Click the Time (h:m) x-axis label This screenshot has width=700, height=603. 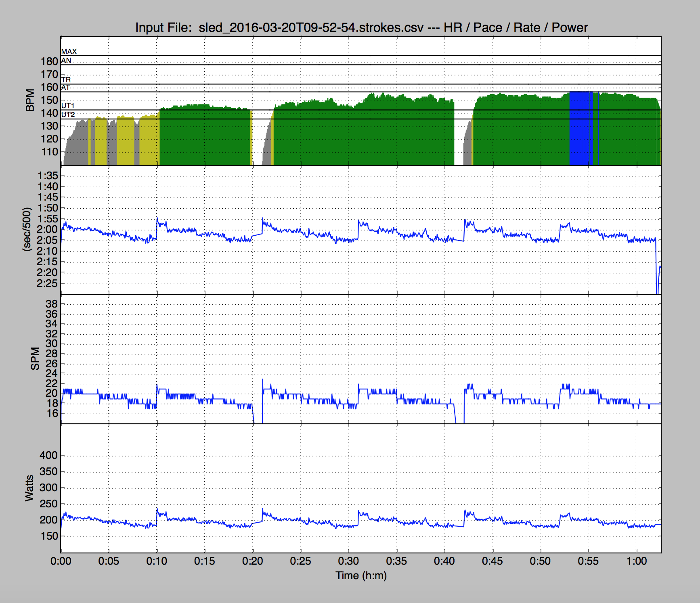tap(361, 575)
